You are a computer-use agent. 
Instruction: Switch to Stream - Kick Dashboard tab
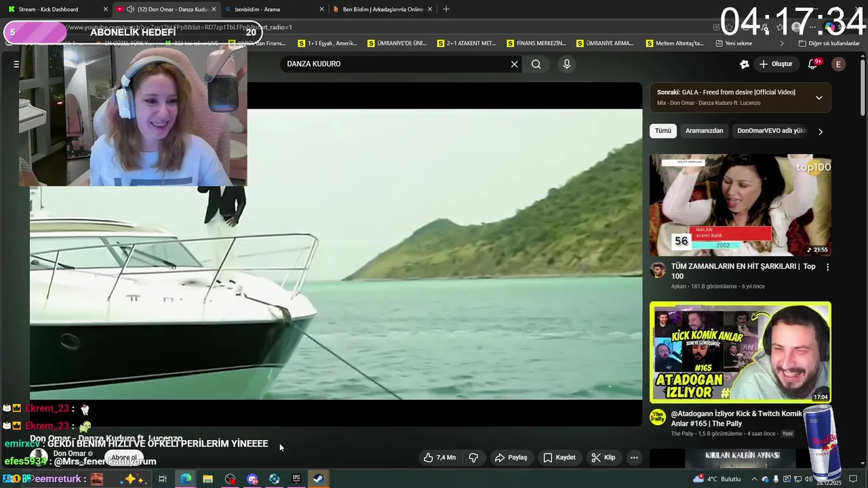[56, 9]
